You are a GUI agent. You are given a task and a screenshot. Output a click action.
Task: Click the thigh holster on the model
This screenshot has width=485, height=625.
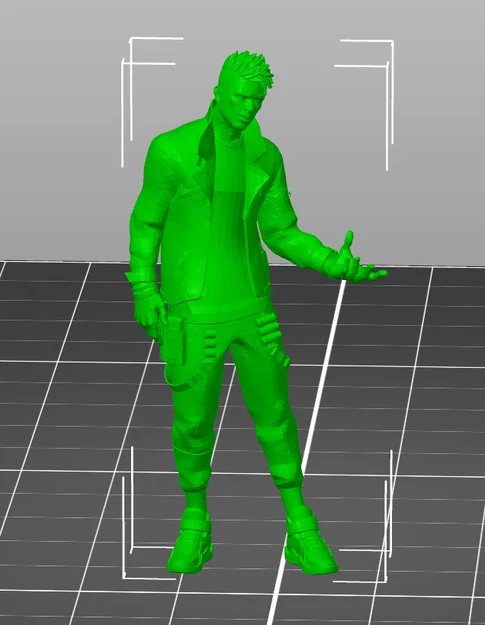[x=174, y=341]
